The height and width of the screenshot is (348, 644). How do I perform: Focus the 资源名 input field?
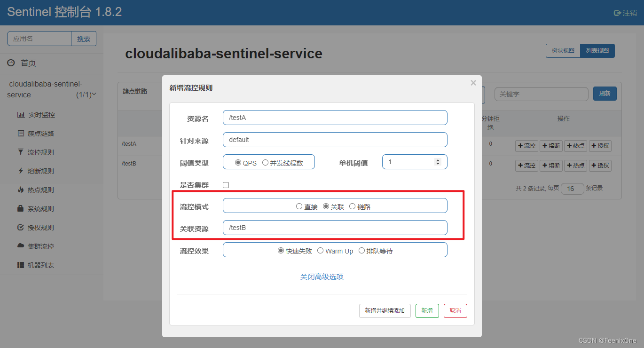[335, 118]
